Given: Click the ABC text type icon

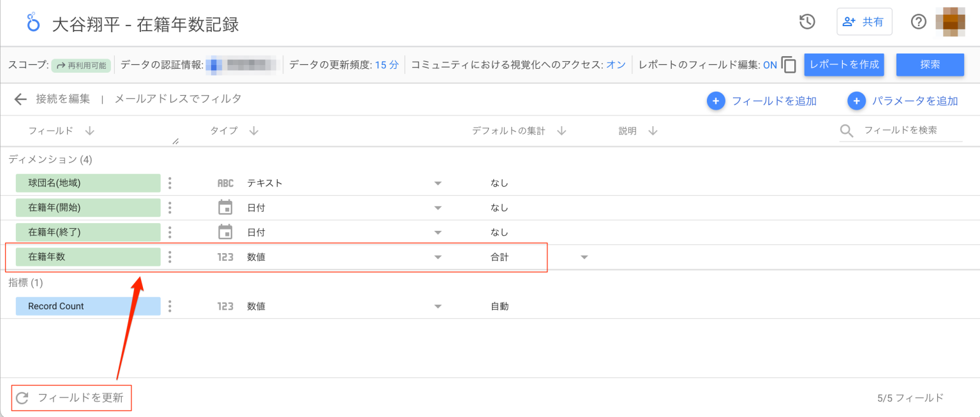Looking at the screenshot, I should (x=225, y=183).
